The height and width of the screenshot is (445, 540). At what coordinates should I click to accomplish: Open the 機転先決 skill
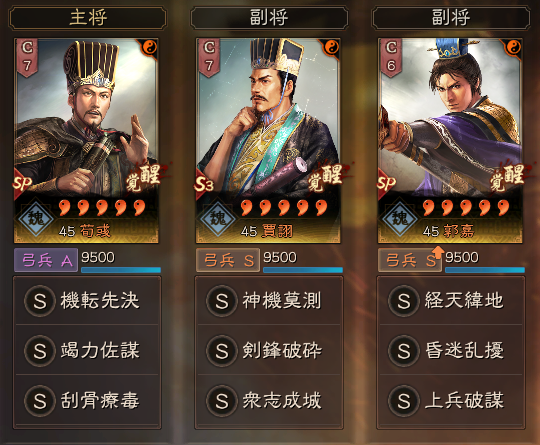point(87,301)
